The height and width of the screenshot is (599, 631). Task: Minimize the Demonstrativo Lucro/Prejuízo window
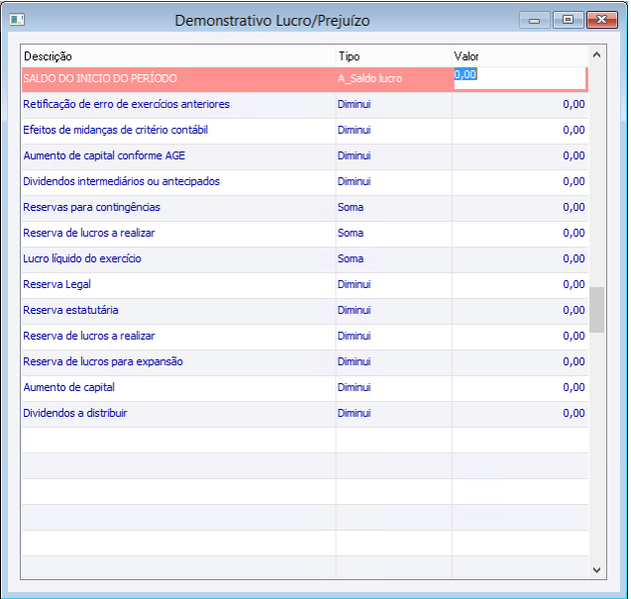(x=534, y=20)
